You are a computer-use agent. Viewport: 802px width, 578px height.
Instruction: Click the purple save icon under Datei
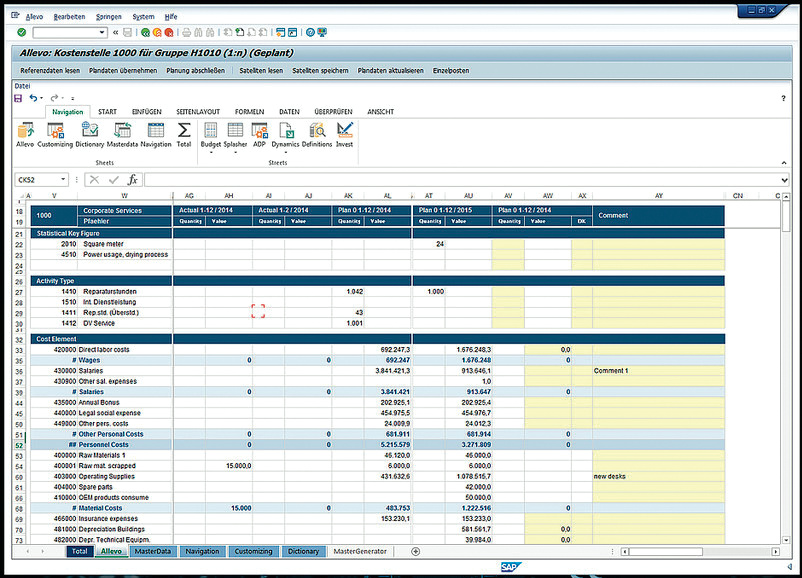18,98
